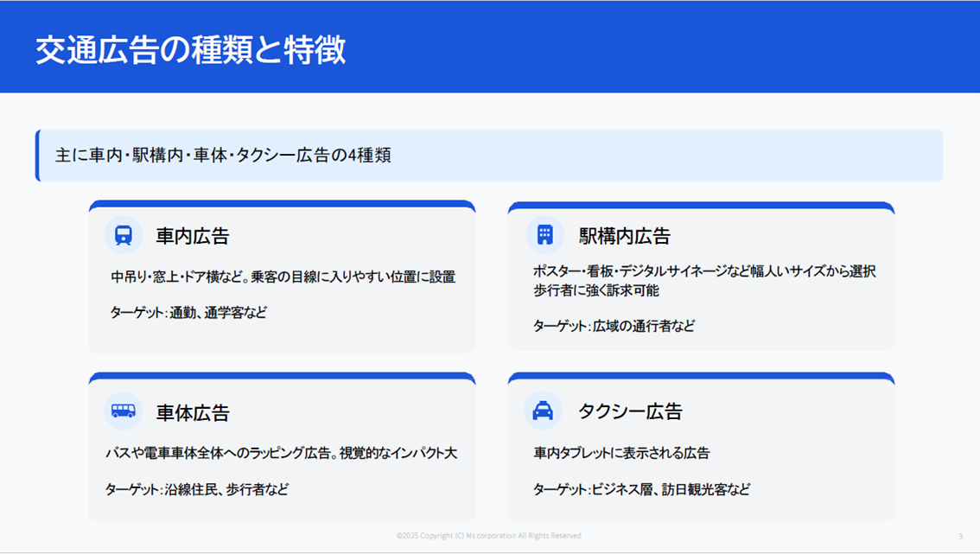Click the slide title 交通広告の種類と特徴
Viewport: 980px width, 554px height.
coord(190,50)
